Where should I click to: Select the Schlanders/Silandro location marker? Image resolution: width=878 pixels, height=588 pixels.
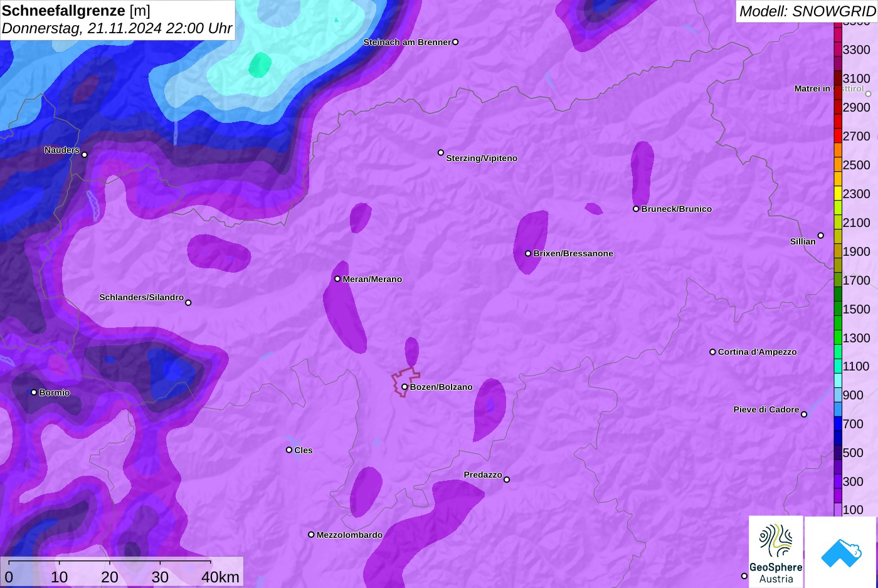point(188,302)
